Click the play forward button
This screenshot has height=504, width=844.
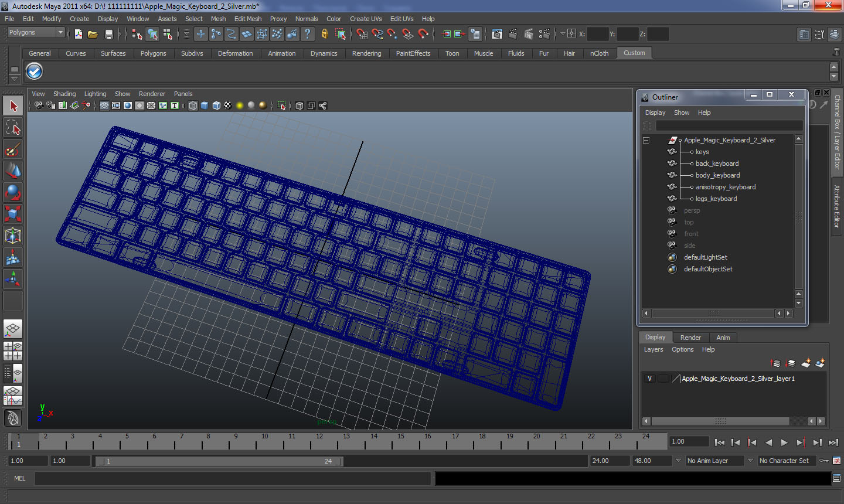point(784,442)
